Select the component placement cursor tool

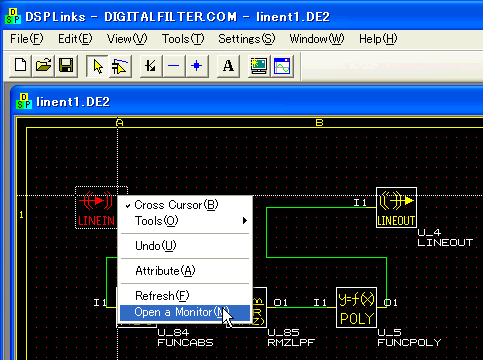120,66
